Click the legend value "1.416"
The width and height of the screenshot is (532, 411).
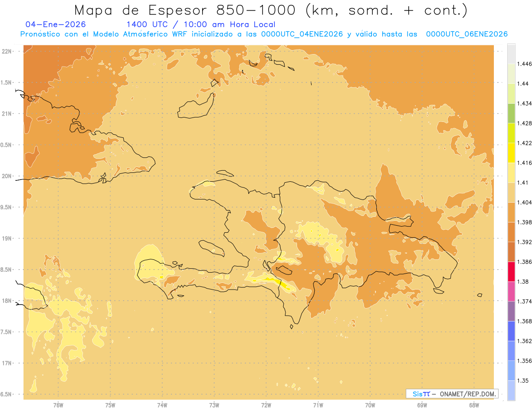tap(524, 163)
